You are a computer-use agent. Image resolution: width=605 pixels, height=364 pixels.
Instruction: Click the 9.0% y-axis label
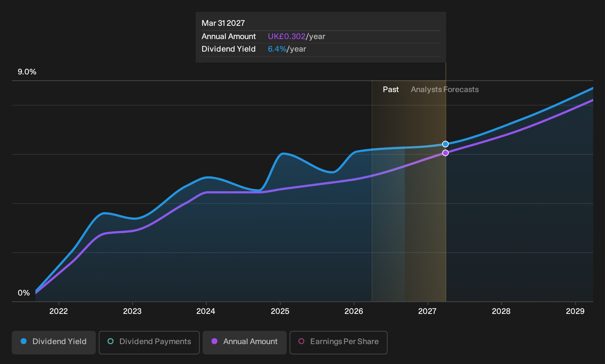27,72
